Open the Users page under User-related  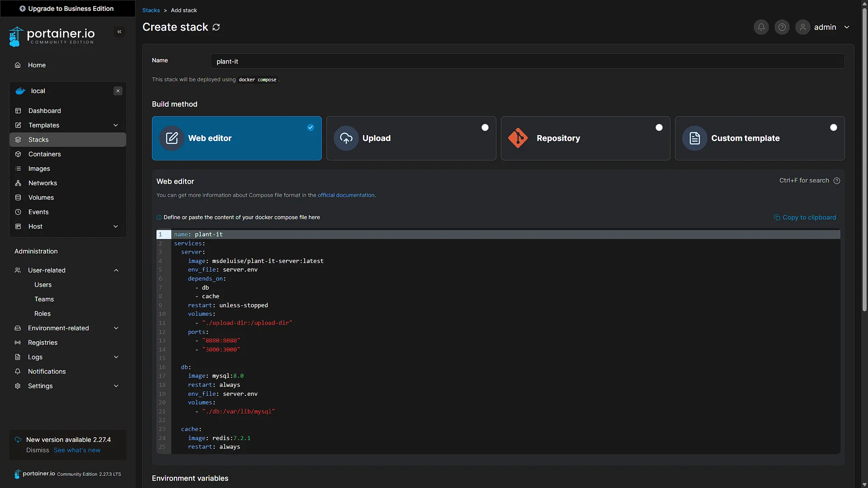[x=43, y=285]
